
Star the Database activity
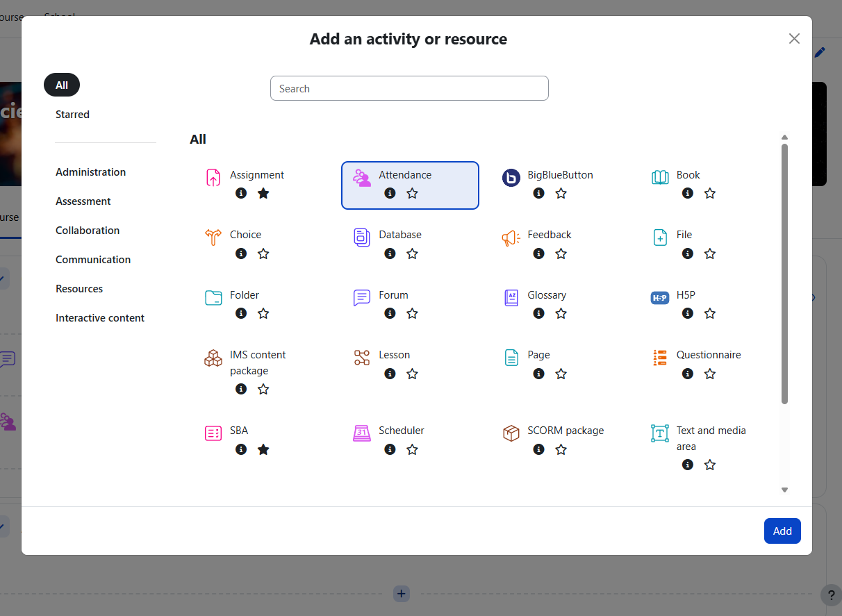point(412,253)
